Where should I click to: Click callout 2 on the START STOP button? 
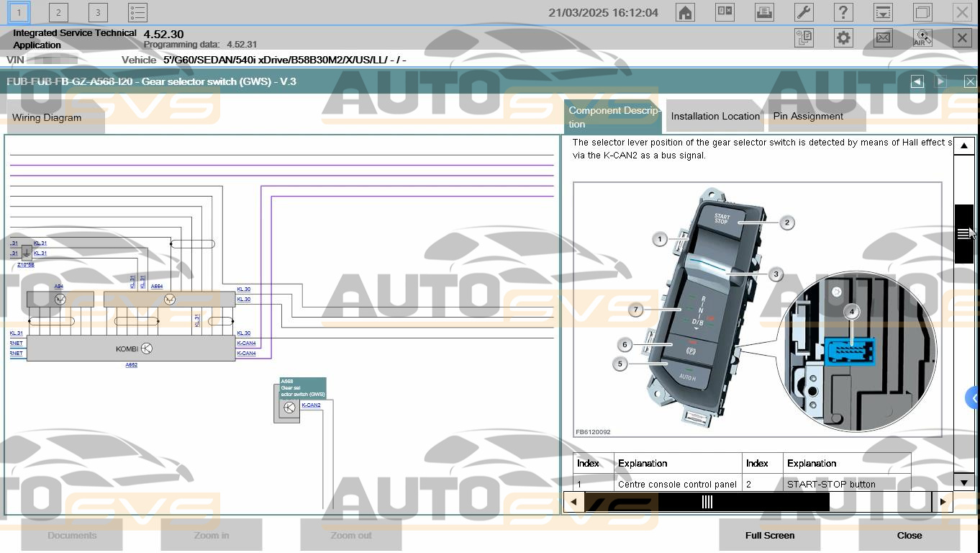tap(786, 222)
